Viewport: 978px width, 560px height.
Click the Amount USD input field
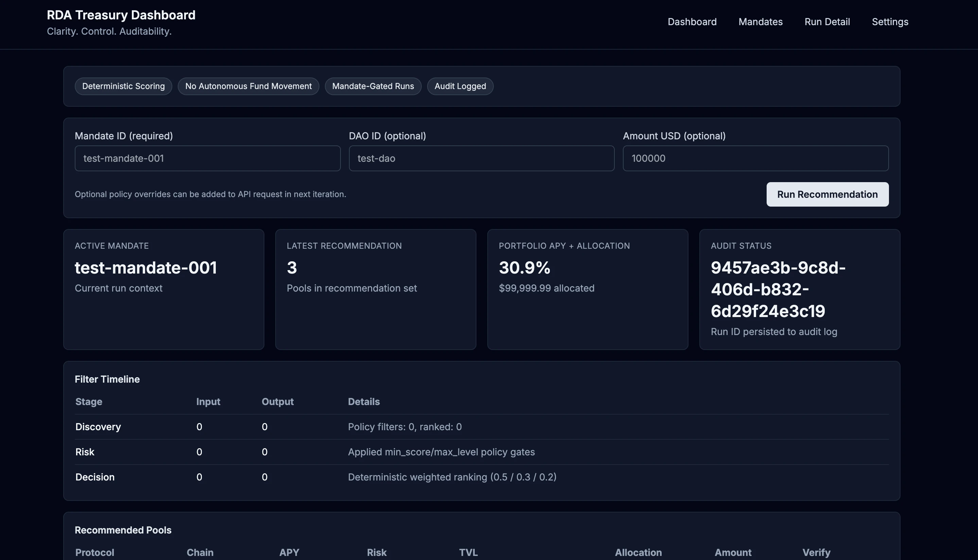[755, 158]
